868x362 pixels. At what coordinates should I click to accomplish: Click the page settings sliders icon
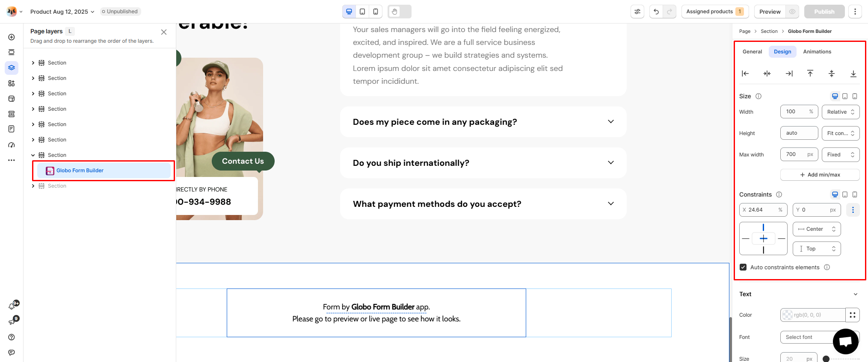637,12
